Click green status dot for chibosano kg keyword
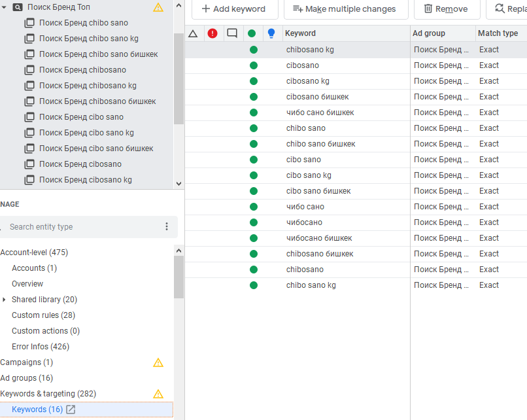 coord(254,50)
